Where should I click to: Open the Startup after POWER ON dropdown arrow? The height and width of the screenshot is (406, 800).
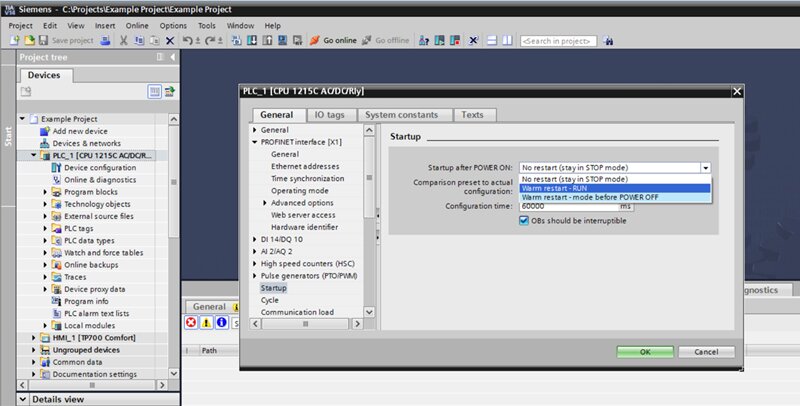(706, 167)
